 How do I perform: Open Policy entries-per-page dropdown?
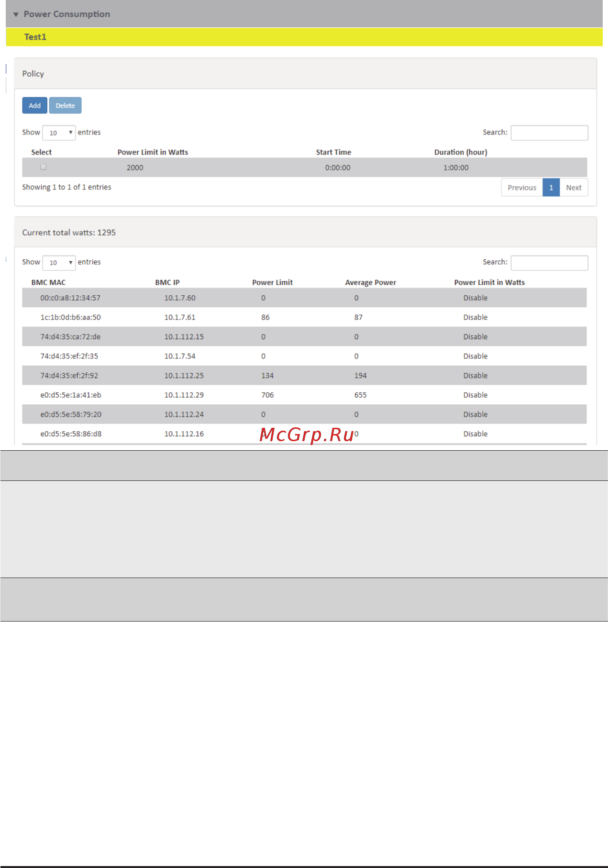click(x=59, y=133)
